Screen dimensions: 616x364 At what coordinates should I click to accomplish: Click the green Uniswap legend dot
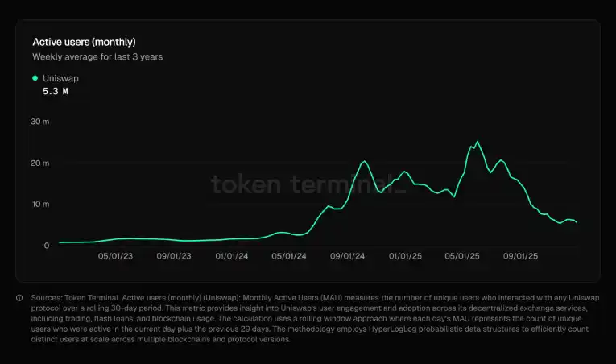point(35,78)
